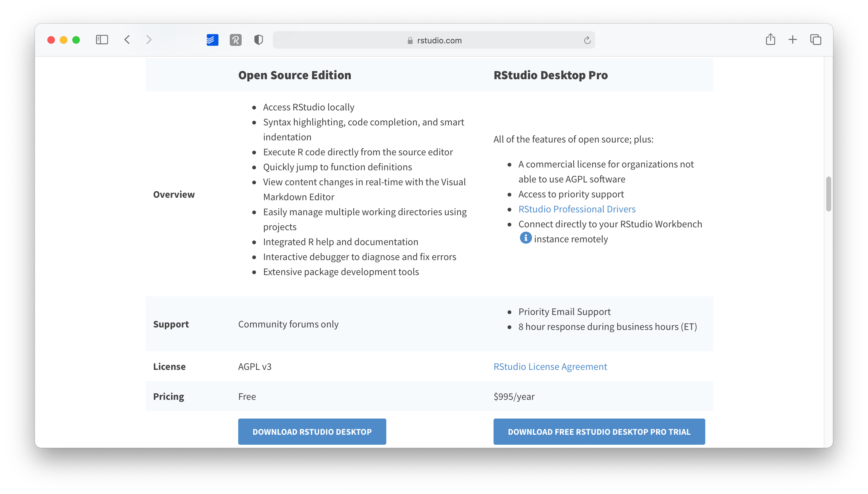This screenshot has height=494, width=868.
Task: Click Download RStudio Desktop button
Action: (312, 432)
